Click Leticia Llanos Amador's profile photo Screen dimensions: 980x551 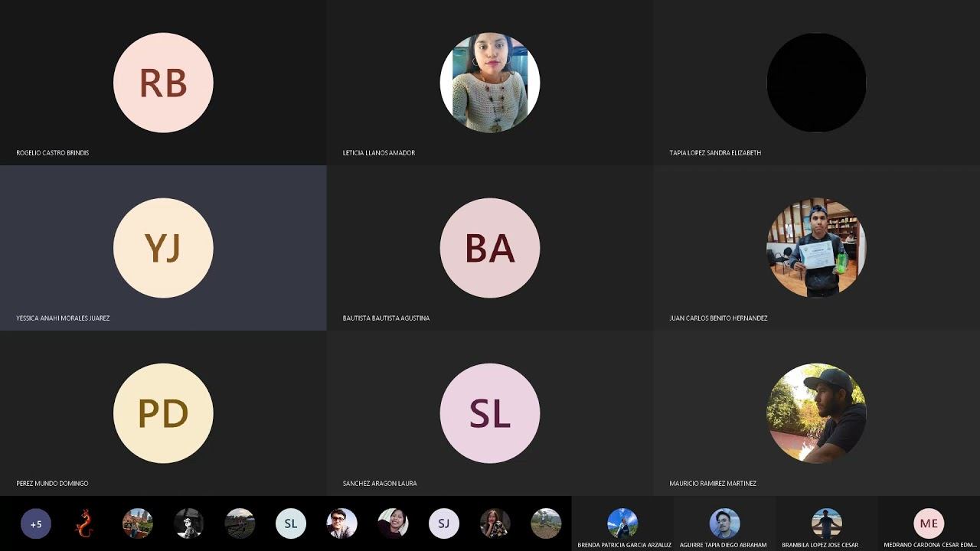490,83
